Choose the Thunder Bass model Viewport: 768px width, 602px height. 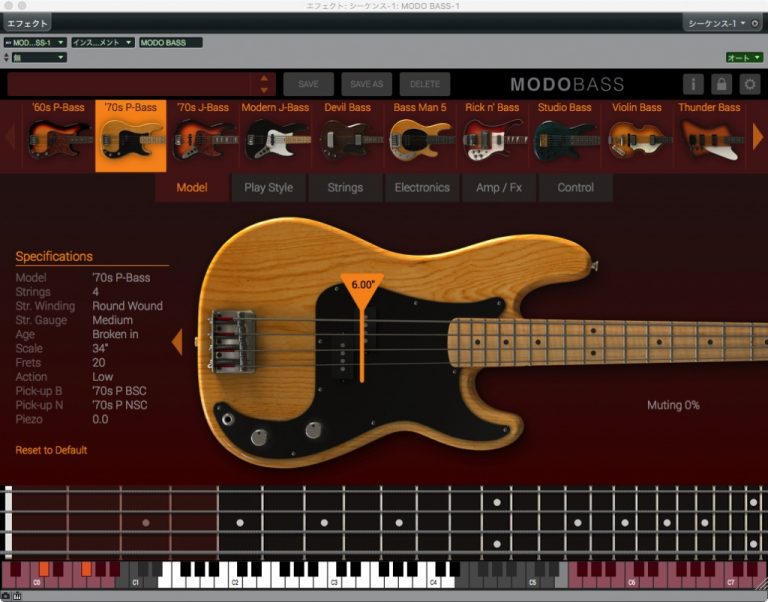click(x=709, y=136)
